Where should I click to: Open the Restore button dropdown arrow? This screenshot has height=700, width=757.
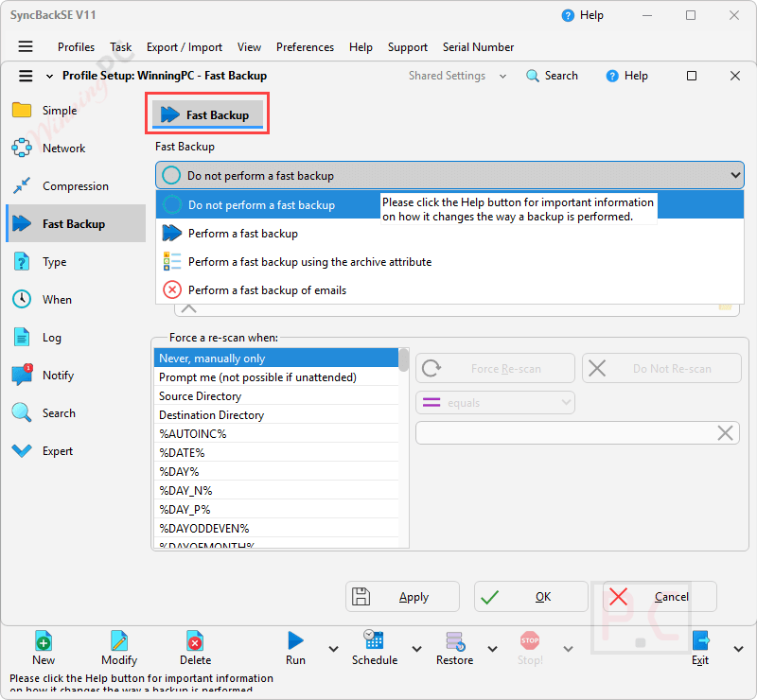click(492, 649)
